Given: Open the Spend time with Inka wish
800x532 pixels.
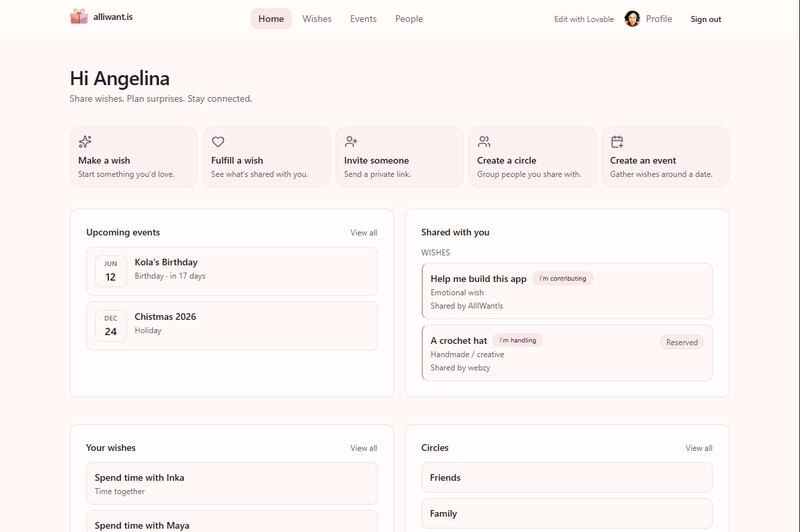Looking at the screenshot, I should point(232,483).
